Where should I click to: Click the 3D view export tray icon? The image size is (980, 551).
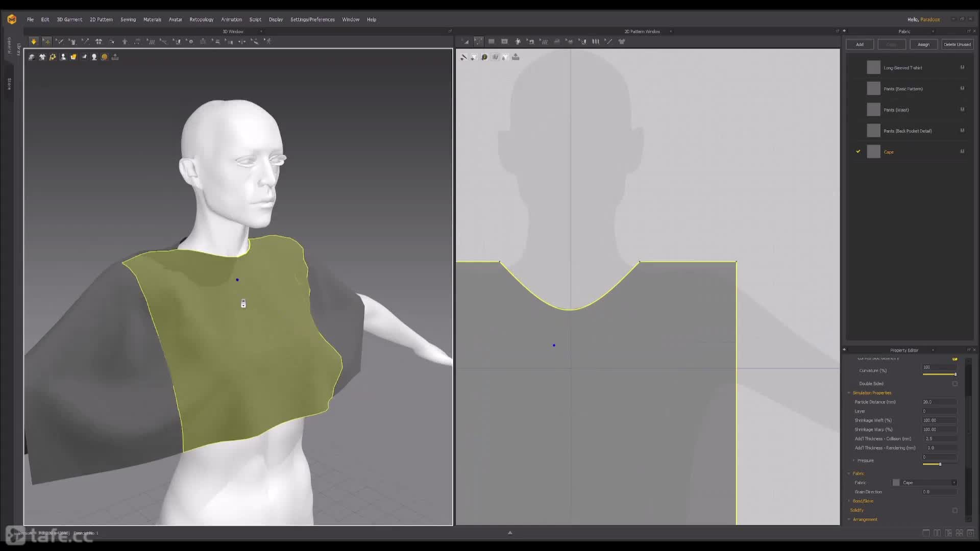[115, 57]
